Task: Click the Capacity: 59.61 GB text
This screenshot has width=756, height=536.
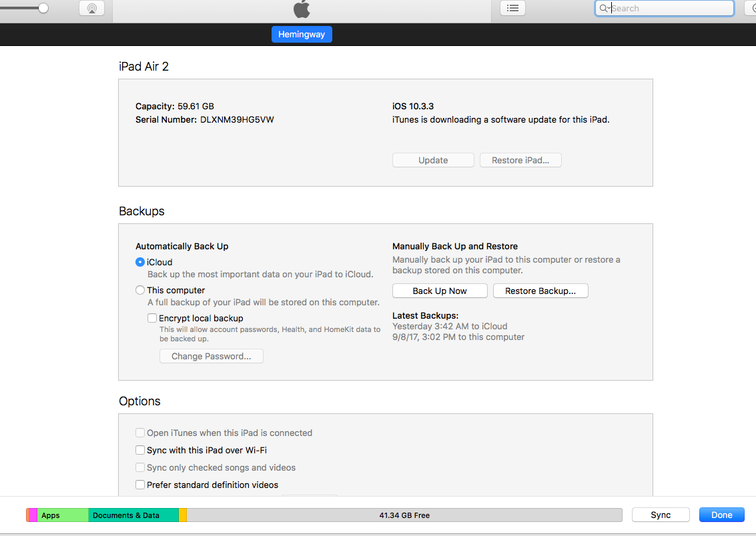Action: (x=175, y=106)
